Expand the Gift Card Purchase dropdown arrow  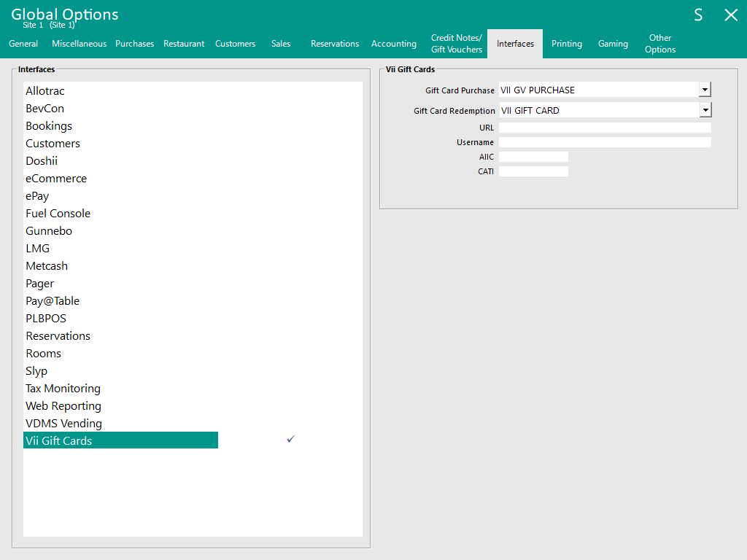click(x=705, y=90)
